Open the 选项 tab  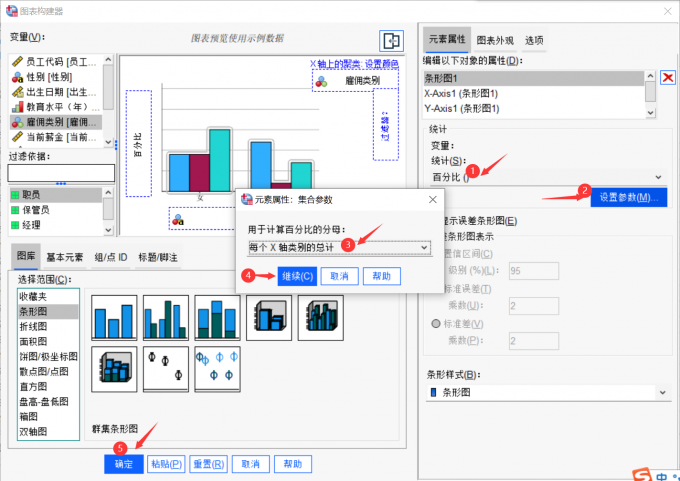tap(534, 40)
